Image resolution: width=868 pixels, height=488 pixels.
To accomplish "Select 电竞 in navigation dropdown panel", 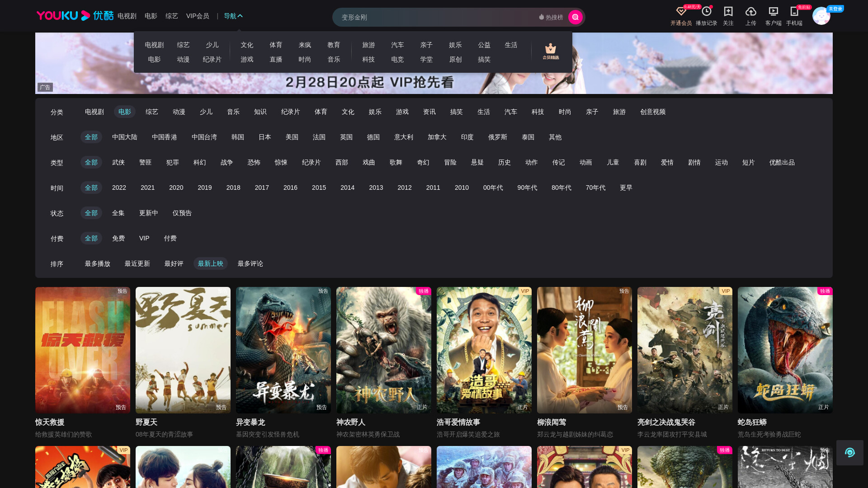I will coord(397,59).
